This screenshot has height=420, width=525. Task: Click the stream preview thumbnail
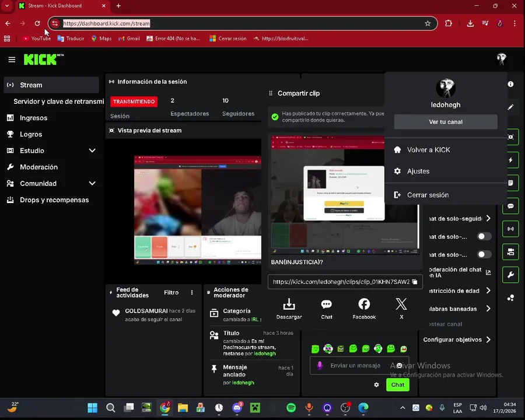198,211
